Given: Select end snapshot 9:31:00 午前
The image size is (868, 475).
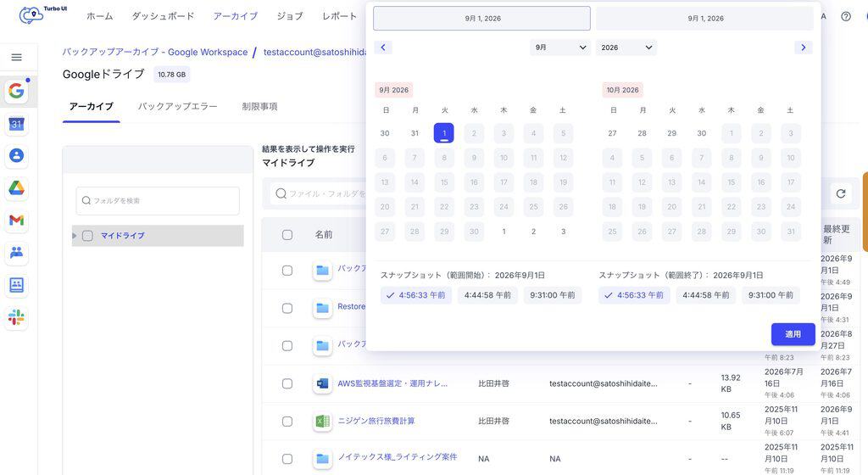Looking at the screenshot, I should [771, 295].
